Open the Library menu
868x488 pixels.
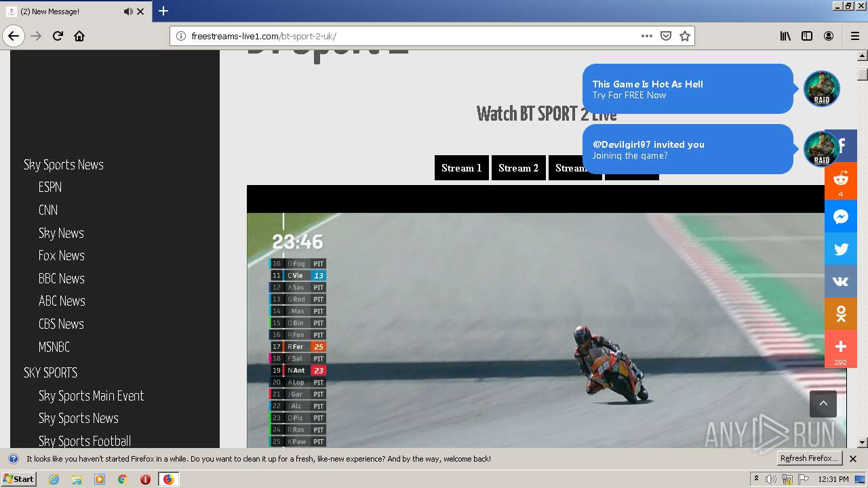tap(785, 36)
